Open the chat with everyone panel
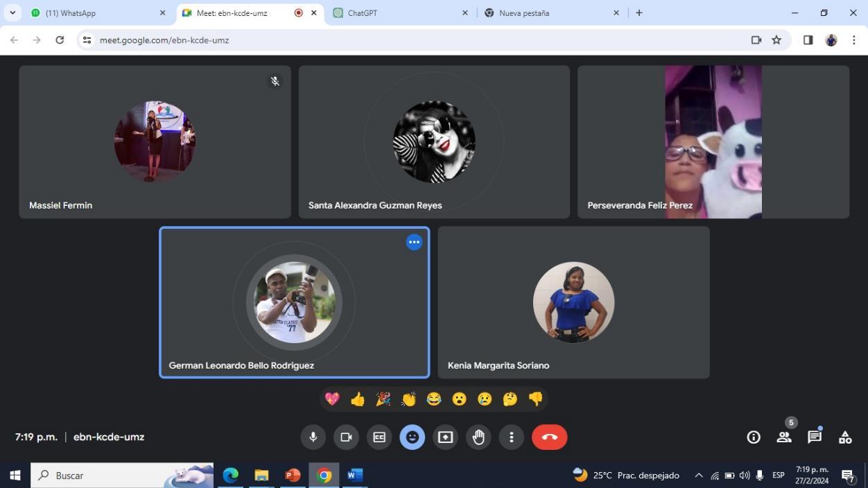The width and height of the screenshot is (868, 488). tap(815, 437)
